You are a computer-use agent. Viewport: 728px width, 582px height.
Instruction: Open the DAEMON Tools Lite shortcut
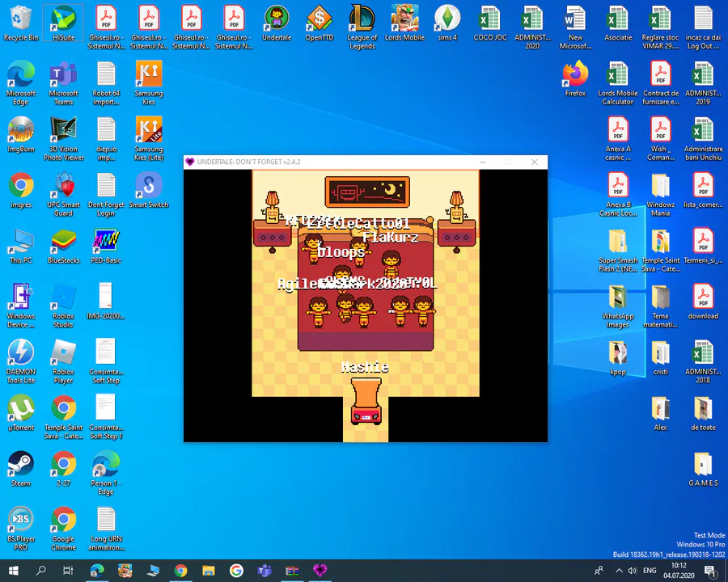pos(20,361)
